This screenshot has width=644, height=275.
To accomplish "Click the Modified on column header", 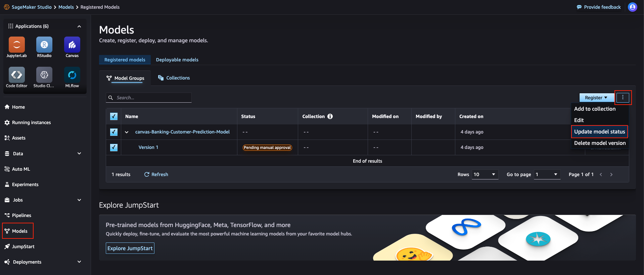I will point(385,116).
